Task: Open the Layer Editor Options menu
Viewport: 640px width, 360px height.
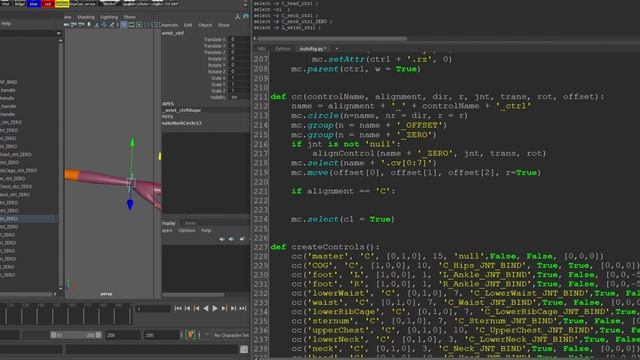Action: (x=187, y=231)
